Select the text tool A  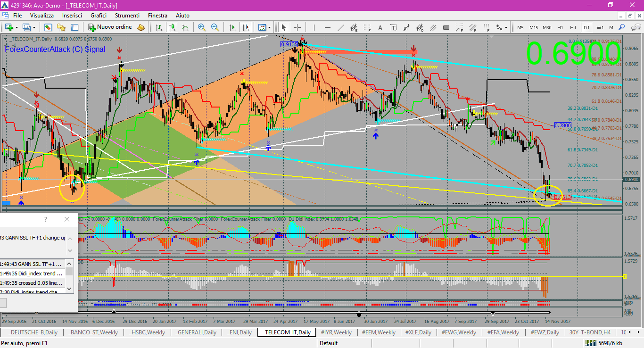point(380,27)
